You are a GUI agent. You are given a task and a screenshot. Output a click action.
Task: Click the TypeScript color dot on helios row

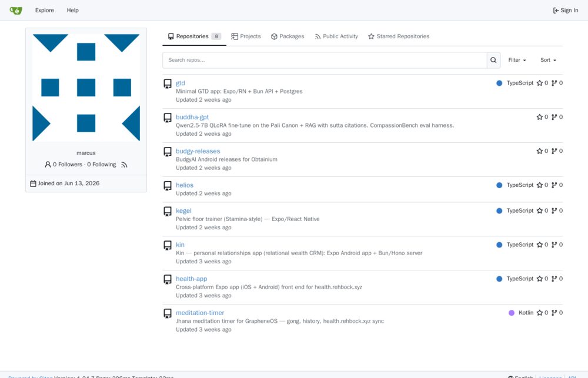499,185
